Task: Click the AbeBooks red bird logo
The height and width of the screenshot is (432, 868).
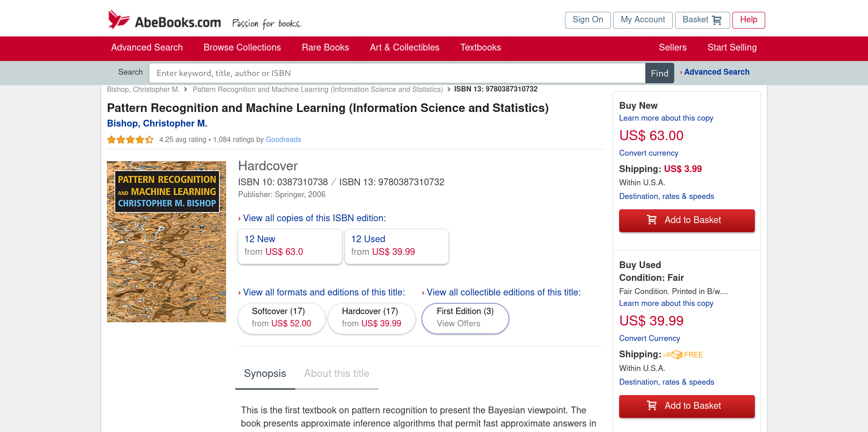Action: coord(119,20)
